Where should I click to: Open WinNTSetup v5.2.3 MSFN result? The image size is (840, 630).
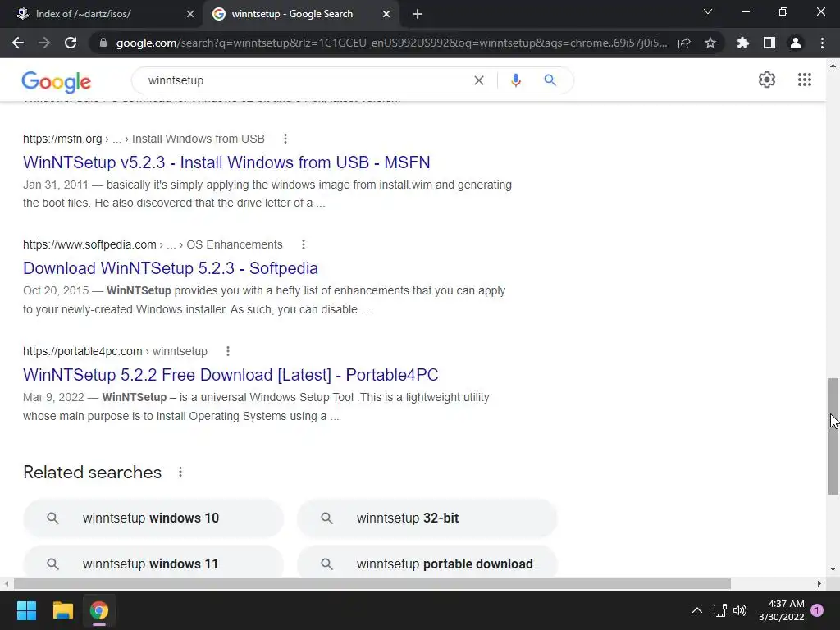(x=226, y=162)
